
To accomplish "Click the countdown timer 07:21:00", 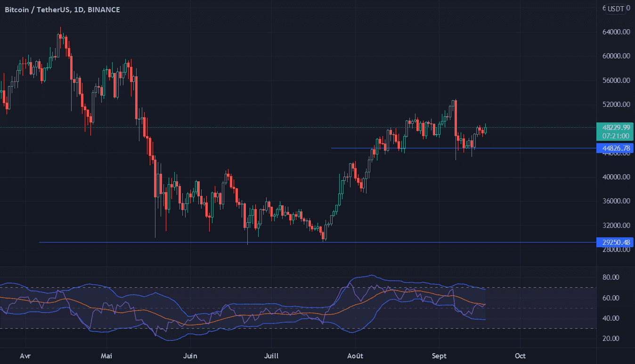I will (615, 136).
